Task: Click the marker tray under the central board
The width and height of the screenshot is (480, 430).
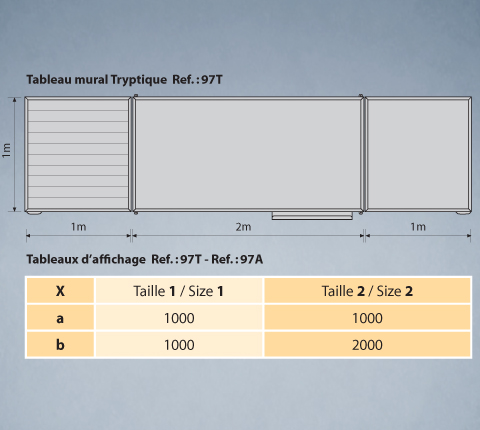Action: click(x=312, y=216)
